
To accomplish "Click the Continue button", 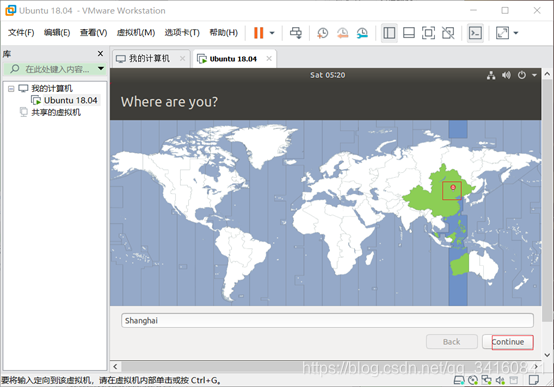I will (508, 342).
